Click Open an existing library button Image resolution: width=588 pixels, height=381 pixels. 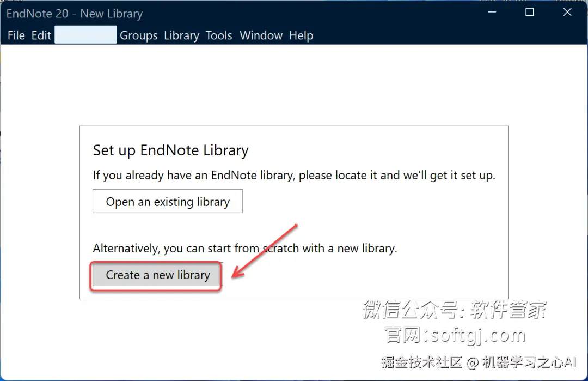click(x=168, y=202)
